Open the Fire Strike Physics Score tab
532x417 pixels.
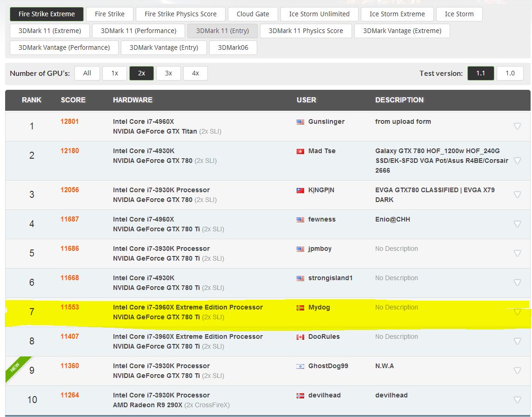(x=180, y=14)
